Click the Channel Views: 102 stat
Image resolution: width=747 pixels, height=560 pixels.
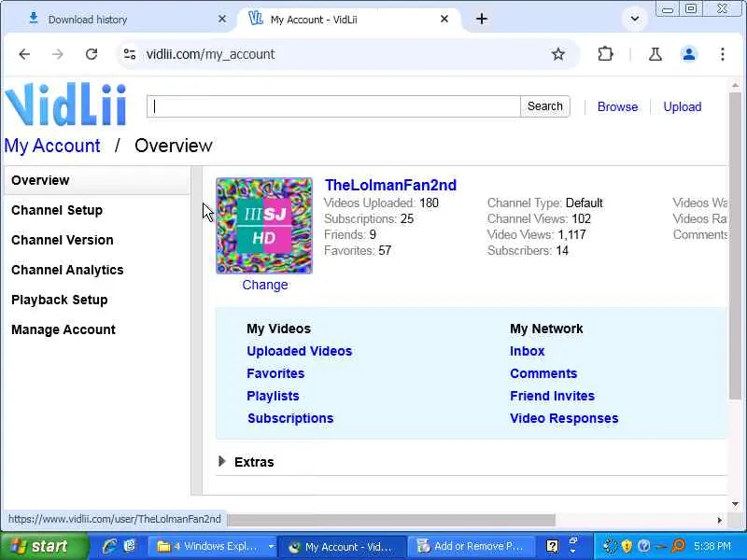pos(539,219)
